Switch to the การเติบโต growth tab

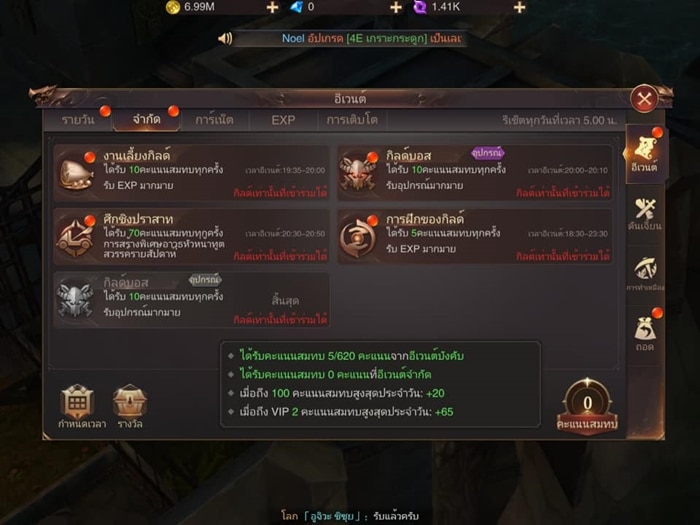352,120
